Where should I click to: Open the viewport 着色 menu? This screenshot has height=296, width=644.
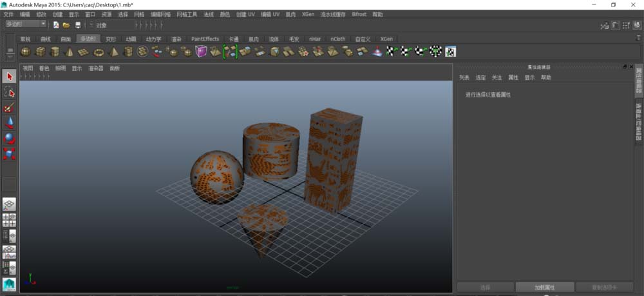[44, 68]
